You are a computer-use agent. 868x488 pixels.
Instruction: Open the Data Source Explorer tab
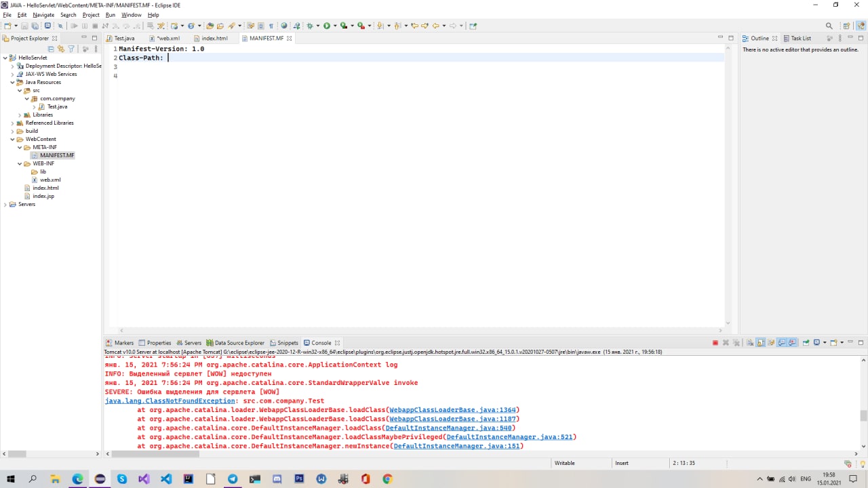tap(235, 343)
